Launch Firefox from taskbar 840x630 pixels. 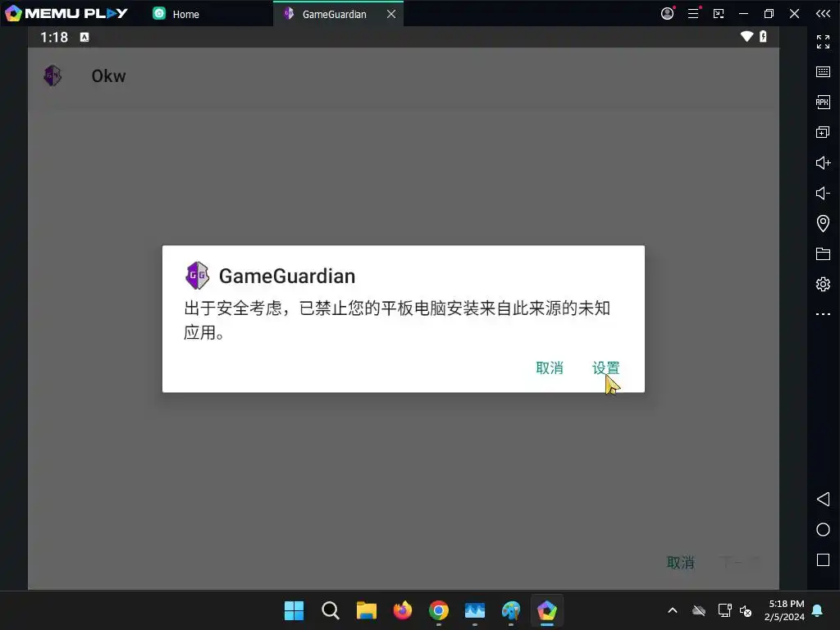pos(402,610)
